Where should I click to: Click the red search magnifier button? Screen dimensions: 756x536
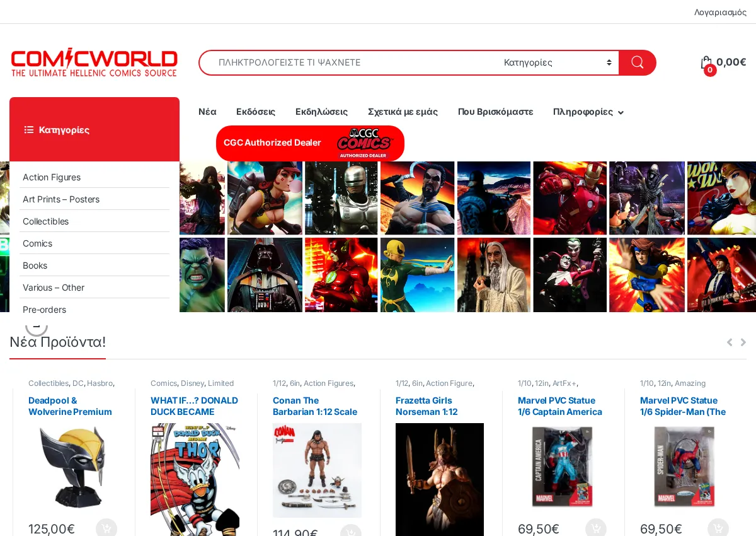[x=637, y=62]
